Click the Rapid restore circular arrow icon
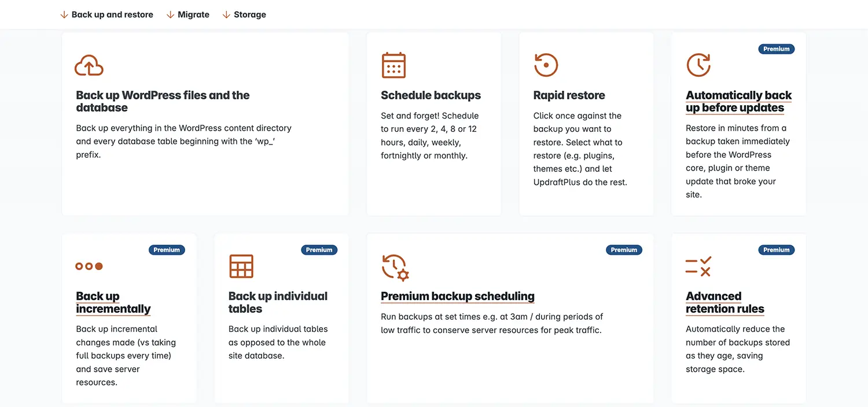868x407 pixels. coord(546,65)
